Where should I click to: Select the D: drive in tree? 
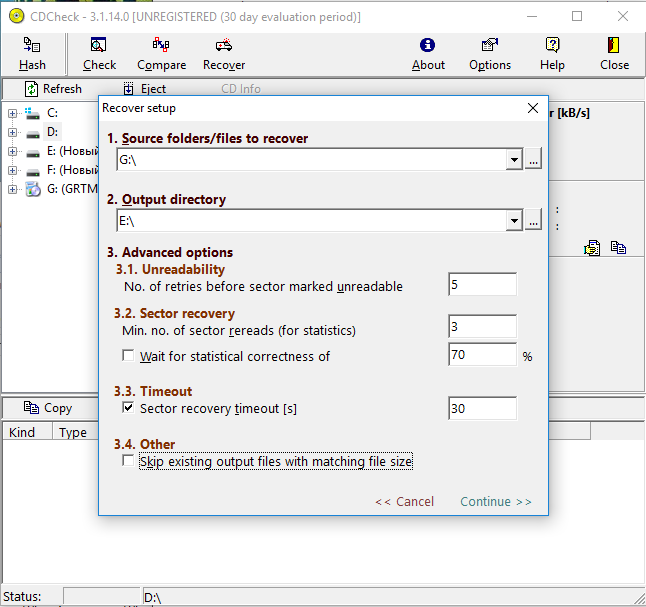click(52, 132)
